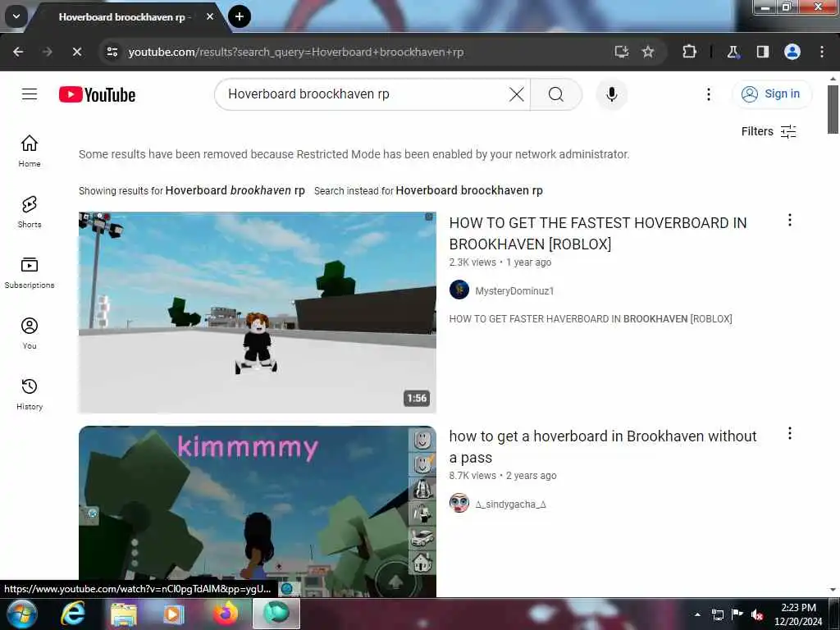Open the taskbar clock showing 2:23 PM
Screen dimensions: 840x630
point(798,614)
